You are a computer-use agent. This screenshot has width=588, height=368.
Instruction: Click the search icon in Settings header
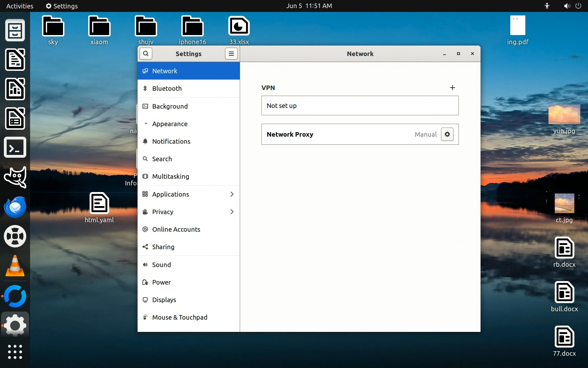point(146,54)
